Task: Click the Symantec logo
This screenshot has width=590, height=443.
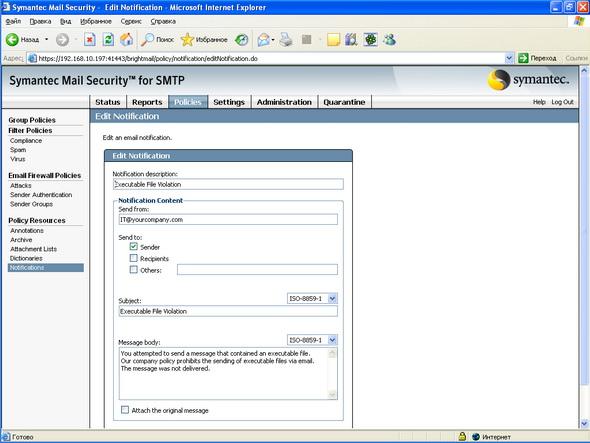Action: coord(528,80)
